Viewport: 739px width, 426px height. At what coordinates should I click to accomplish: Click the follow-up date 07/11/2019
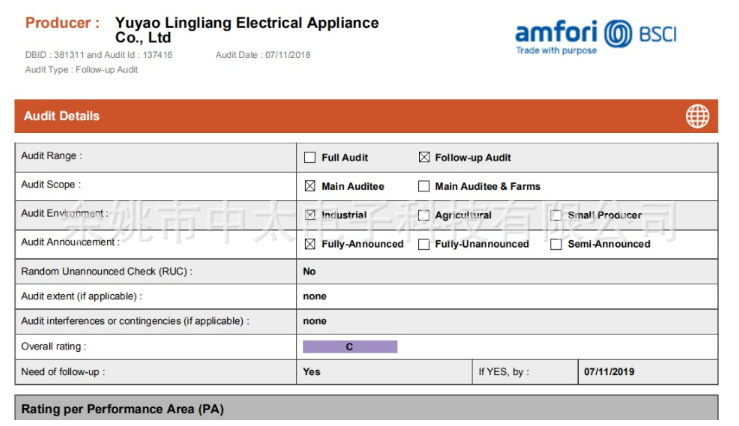(x=609, y=372)
